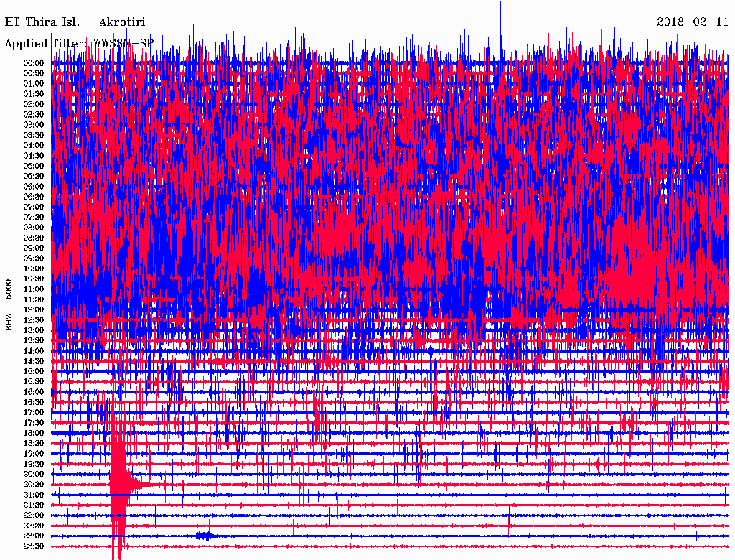
Task: Click the small blue event on the 23:00 trace
Action: point(205,536)
